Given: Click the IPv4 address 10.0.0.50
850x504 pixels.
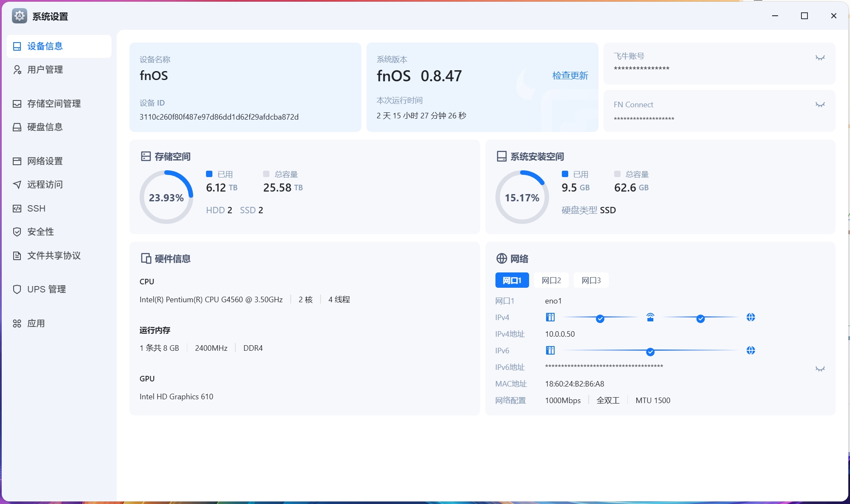Looking at the screenshot, I should 560,334.
